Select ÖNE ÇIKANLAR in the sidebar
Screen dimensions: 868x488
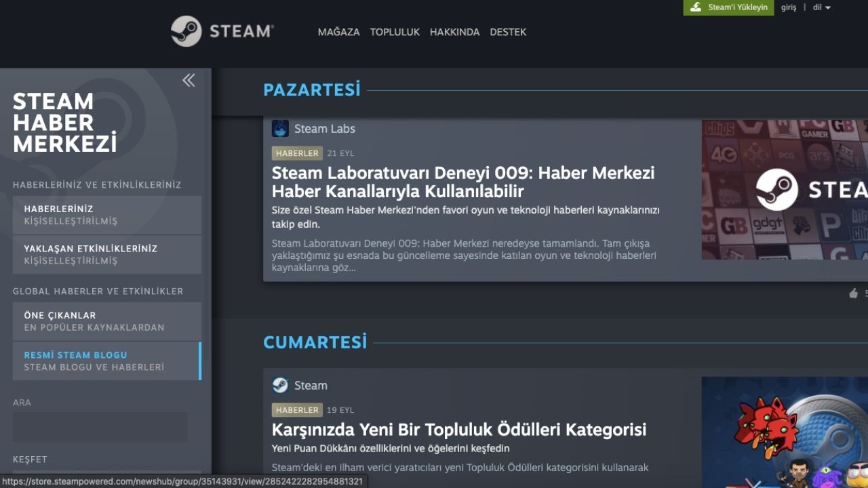point(107,321)
